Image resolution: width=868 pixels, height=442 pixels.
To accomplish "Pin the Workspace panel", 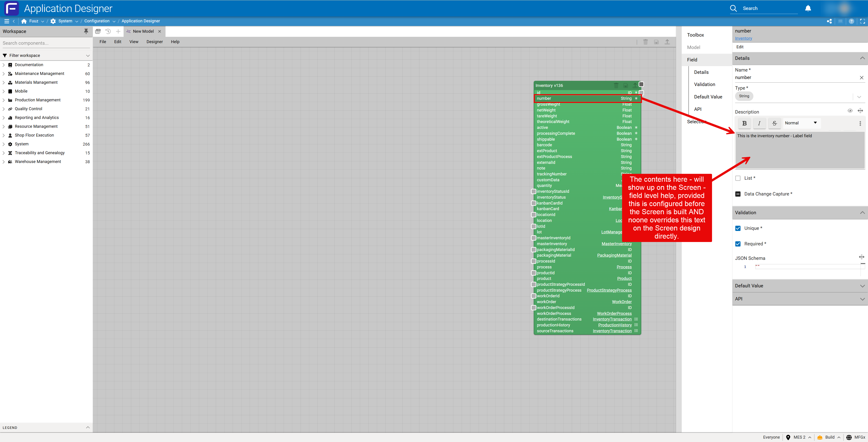I will pos(86,31).
